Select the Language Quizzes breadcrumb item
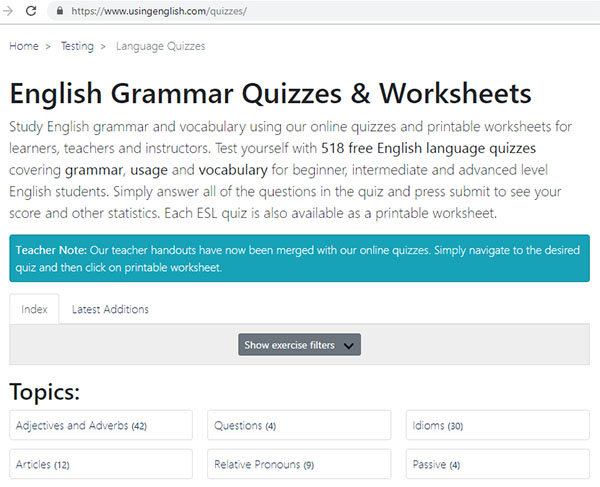The height and width of the screenshot is (487, 600). pyautogui.click(x=160, y=46)
